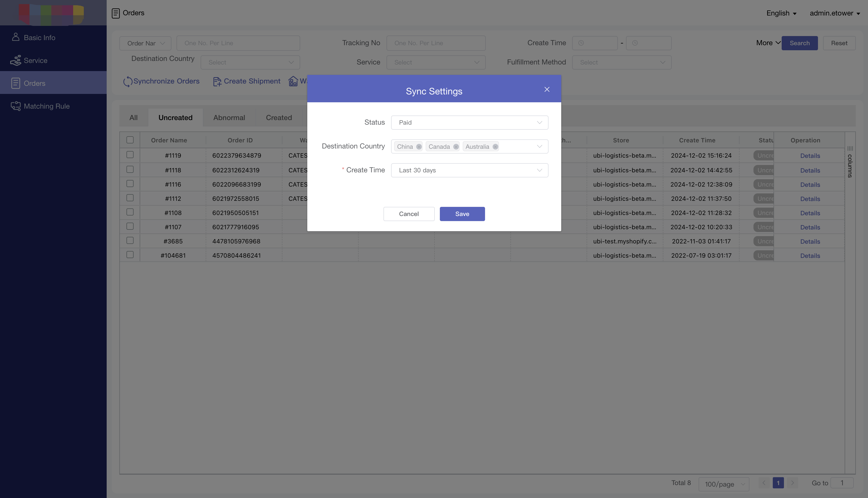
Task: Close the Sync Settings dialog
Action: pos(547,89)
